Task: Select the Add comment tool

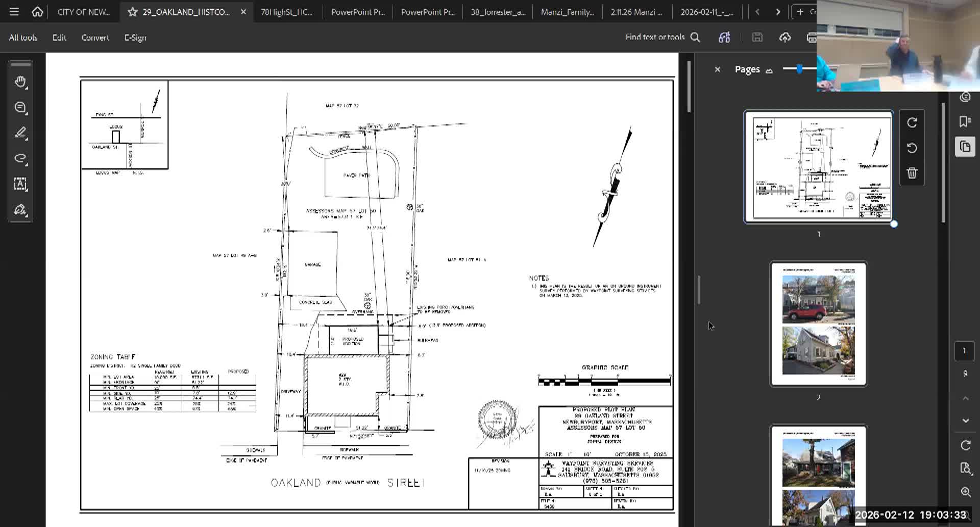Action: pyautogui.click(x=20, y=108)
